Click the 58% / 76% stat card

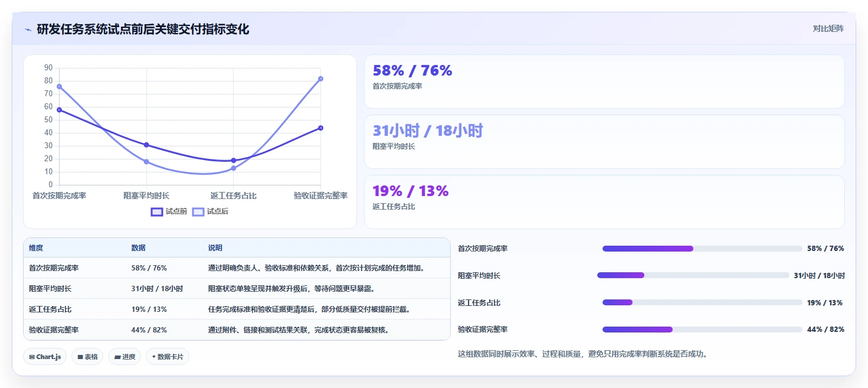[604, 81]
